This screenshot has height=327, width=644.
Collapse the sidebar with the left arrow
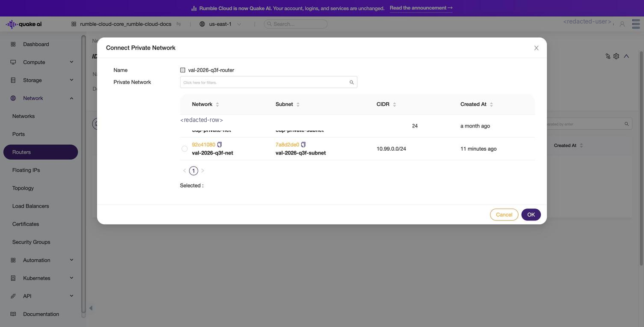91,308
